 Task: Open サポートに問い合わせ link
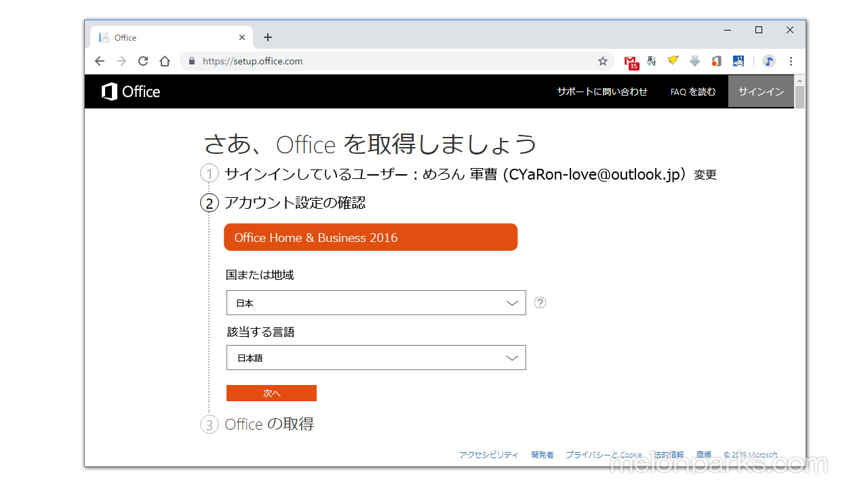point(602,91)
